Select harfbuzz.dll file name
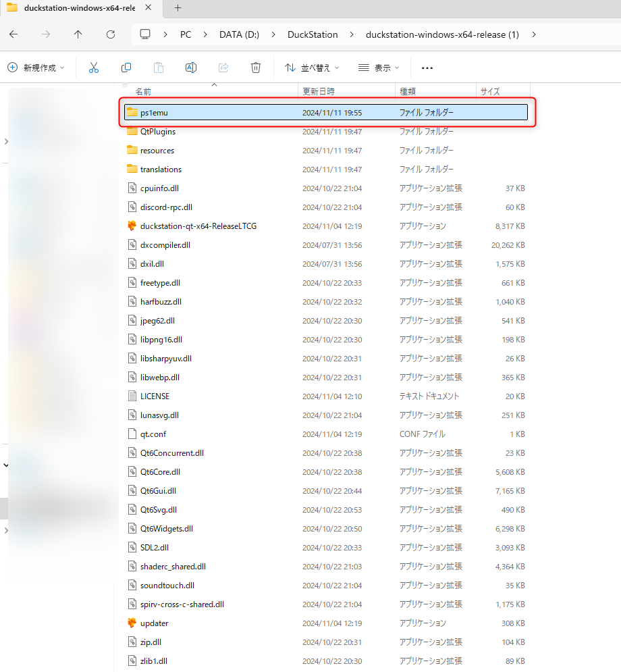 click(x=161, y=301)
